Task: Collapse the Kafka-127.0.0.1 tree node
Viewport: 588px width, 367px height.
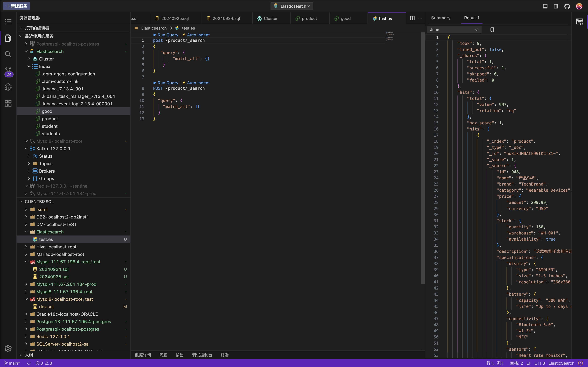Action: tap(26, 148)
